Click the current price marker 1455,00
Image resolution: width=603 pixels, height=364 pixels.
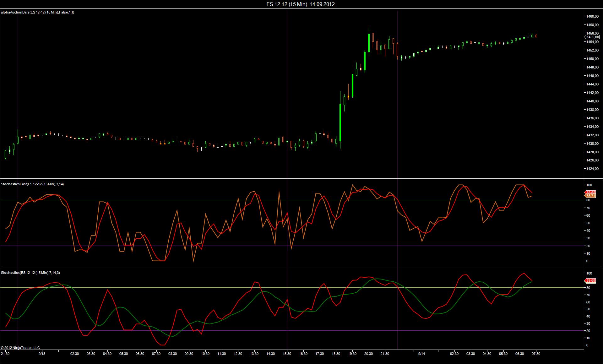(592, 37)
